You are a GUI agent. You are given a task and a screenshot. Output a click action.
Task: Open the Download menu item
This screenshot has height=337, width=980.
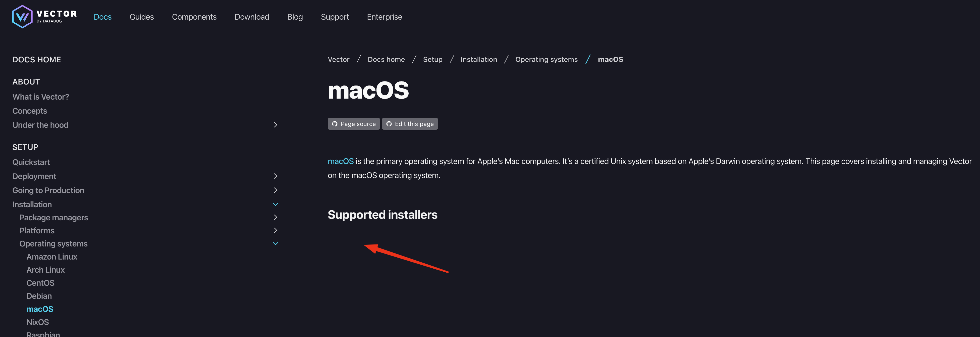(x=252, y=17)
